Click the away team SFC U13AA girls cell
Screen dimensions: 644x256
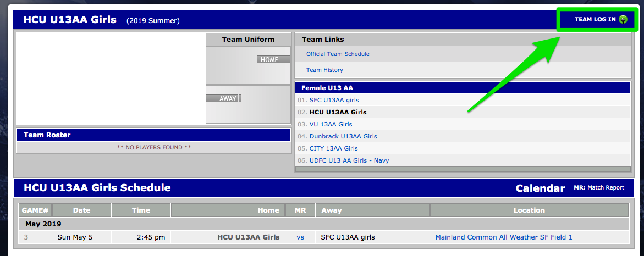(x=372, y=237)
